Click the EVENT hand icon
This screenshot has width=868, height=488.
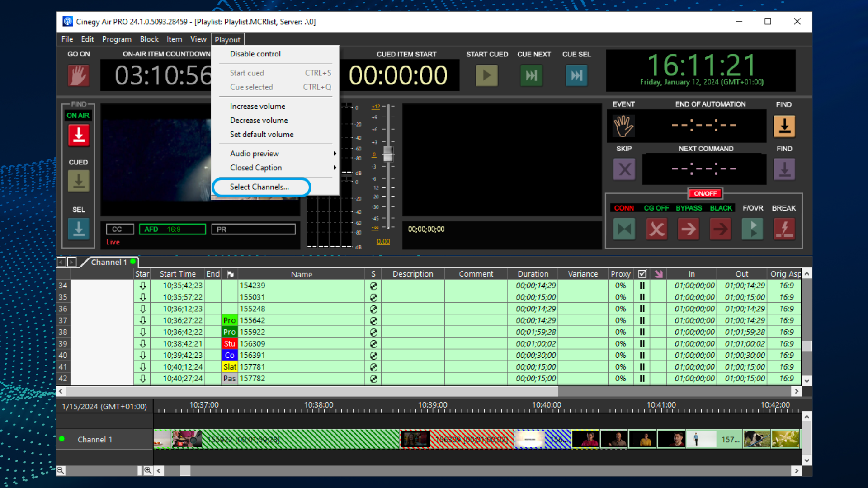(x=624, y=126)
